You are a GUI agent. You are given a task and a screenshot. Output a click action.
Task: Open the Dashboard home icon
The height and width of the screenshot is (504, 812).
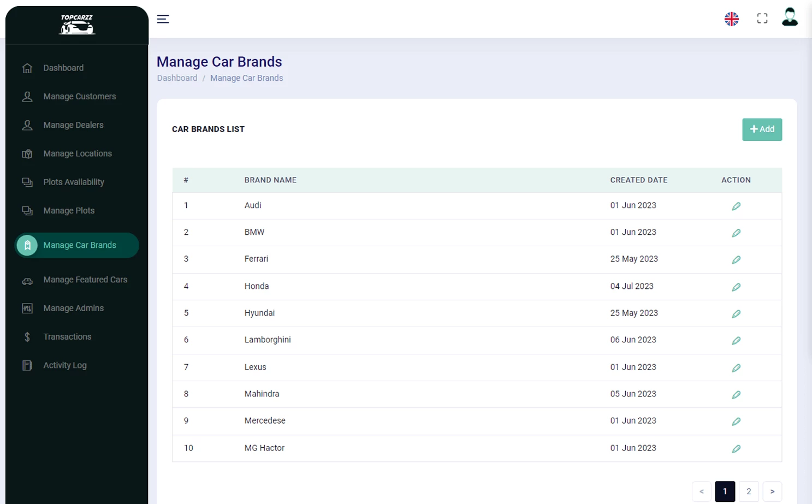point(27,68)
